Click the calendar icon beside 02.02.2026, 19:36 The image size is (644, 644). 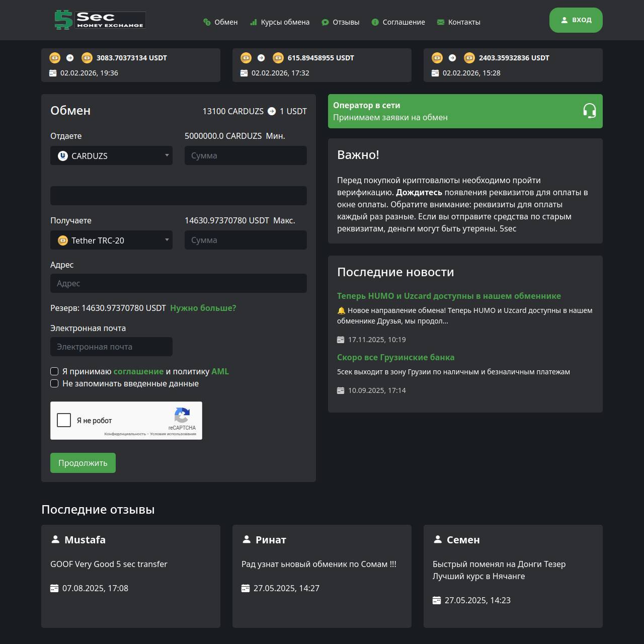(x=53, y=73)
